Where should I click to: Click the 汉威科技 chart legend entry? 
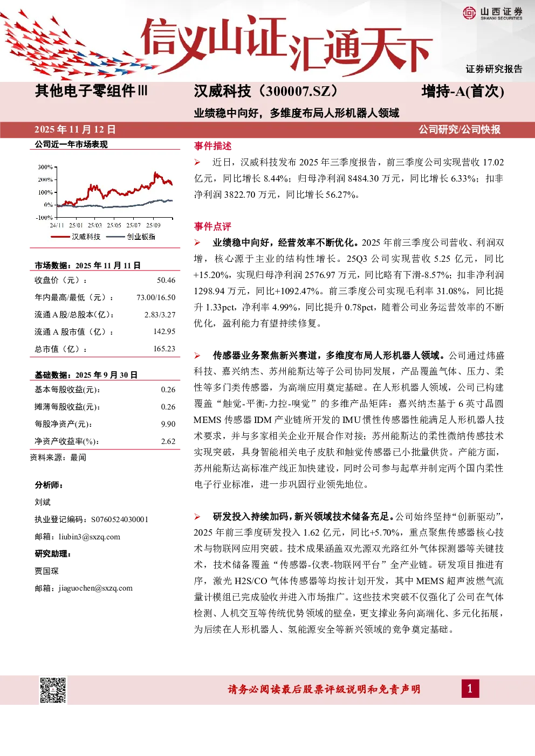click(76, 237)
